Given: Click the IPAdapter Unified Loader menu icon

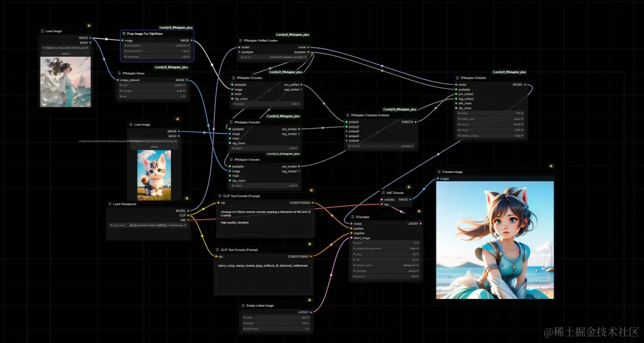Looking at the screenshot, I should point(240,41).
